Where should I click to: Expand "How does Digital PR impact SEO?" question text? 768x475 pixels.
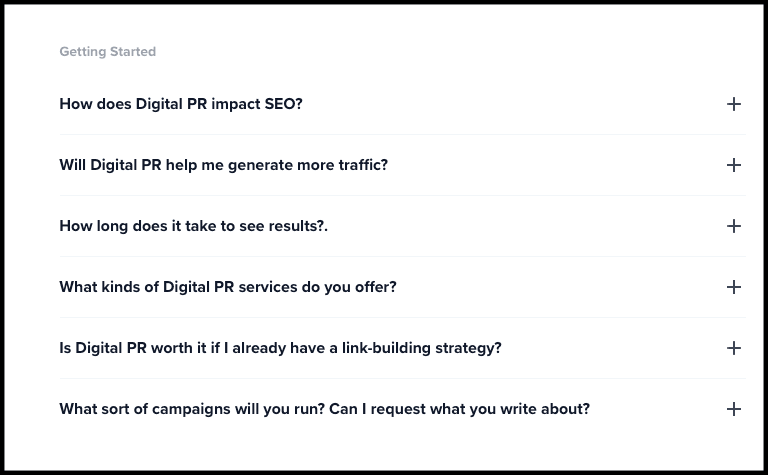[181, 104]
